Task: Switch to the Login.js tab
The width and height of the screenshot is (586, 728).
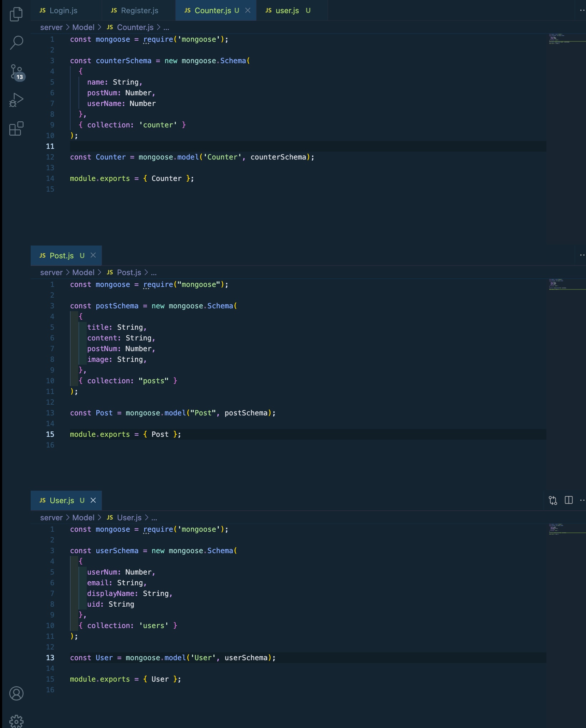Action: pos(63,10)
